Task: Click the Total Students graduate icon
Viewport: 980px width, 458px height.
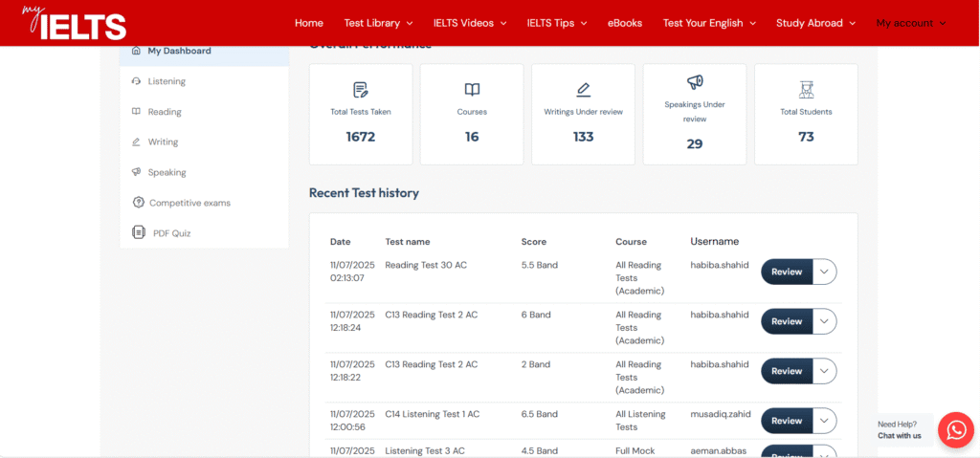Action: coord(806,90)
